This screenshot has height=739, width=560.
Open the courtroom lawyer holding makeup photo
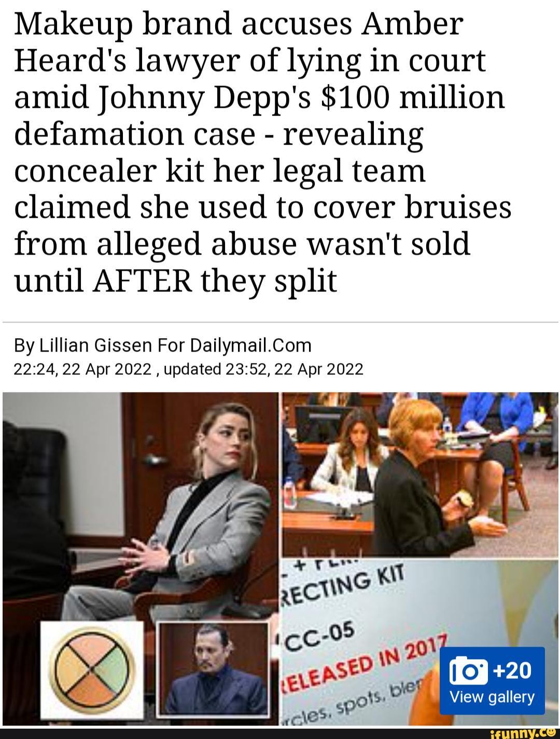coord(419,474)
